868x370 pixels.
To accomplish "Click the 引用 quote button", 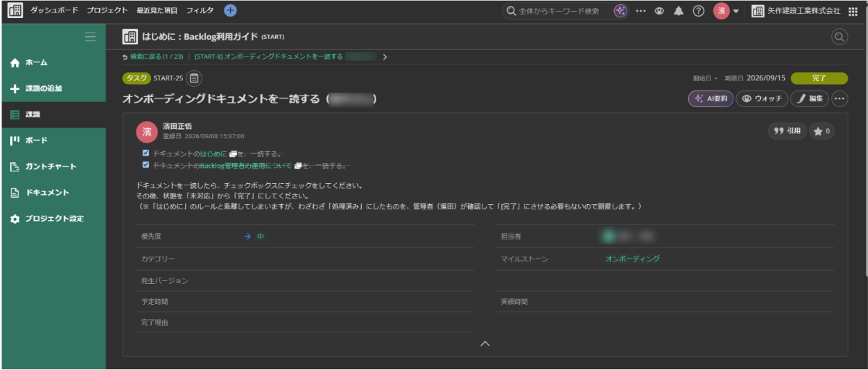I will 787,131.
